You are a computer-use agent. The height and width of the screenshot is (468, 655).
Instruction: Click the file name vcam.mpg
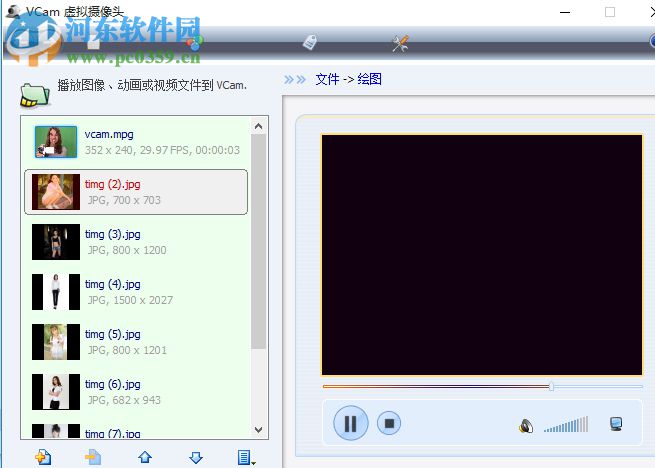click(109, 135)
